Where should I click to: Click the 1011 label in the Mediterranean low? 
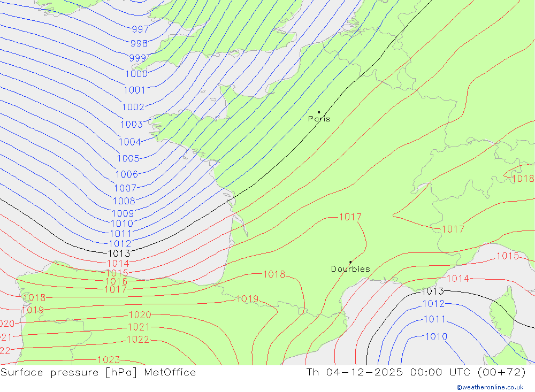(x=434, y=319)
